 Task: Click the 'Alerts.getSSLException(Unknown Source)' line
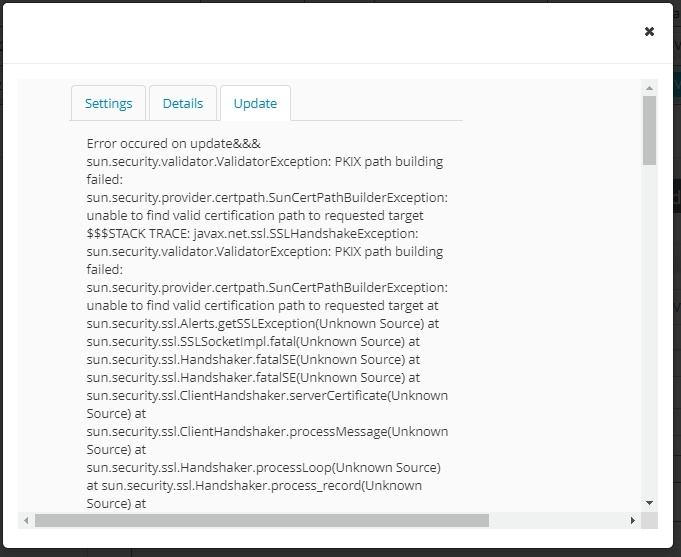(262, 323)
